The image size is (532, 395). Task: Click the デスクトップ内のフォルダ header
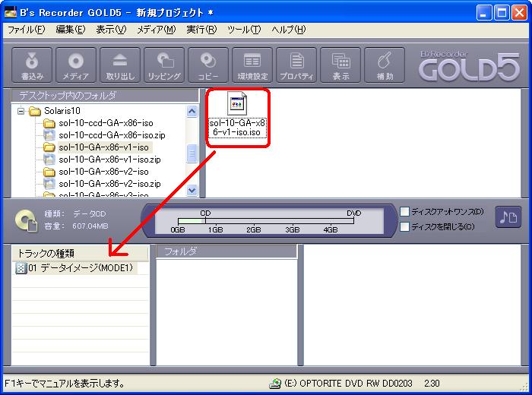(105, 96)
